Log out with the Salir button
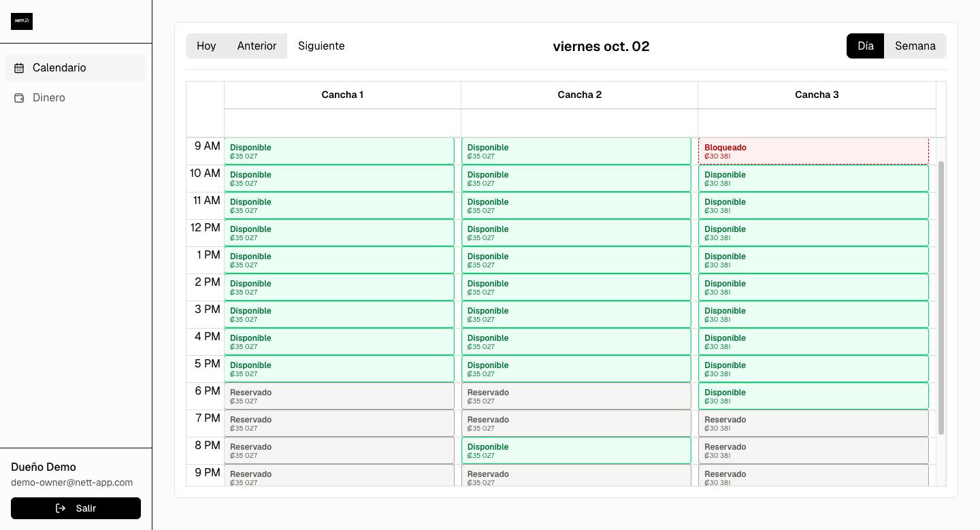The width and height of the screenshot is (980, 530). [x=76, y=508]
